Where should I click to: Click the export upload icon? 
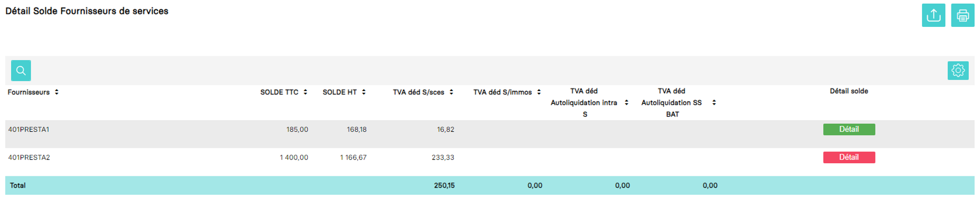pyautogui.click(x=933, y=15)
